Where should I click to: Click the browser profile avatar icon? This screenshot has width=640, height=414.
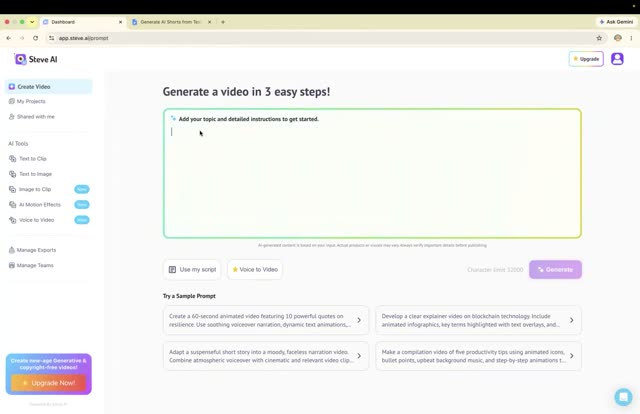pyautogui.click(x=618, y=38)
